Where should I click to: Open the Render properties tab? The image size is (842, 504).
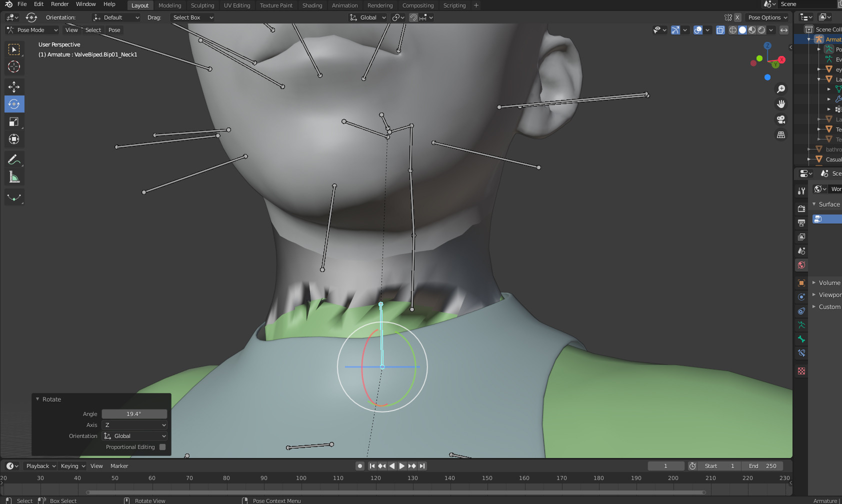(x=801, y=208)
